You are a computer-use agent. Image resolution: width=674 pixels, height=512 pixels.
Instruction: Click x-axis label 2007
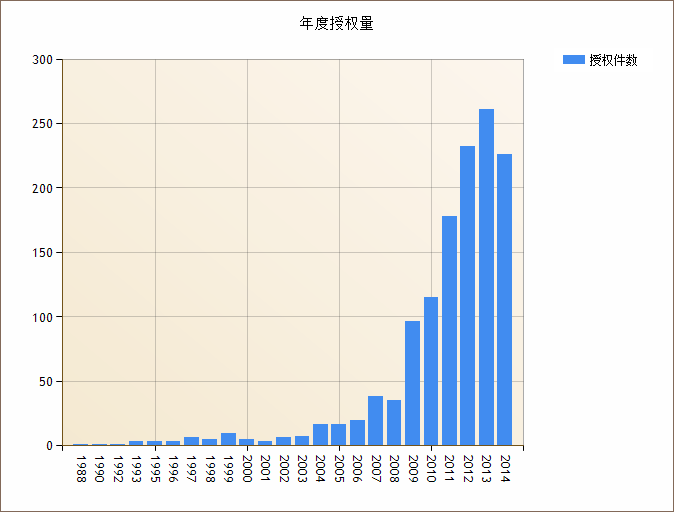(376, 469)
